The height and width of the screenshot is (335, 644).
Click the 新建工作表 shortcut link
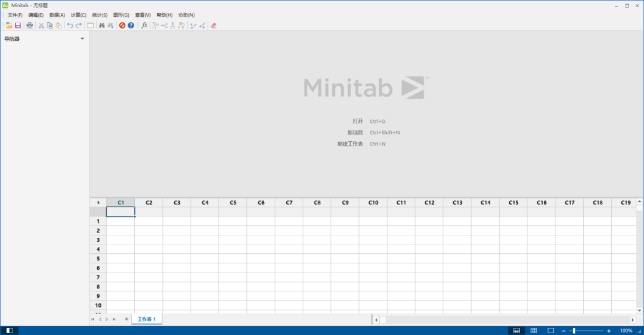351,144
